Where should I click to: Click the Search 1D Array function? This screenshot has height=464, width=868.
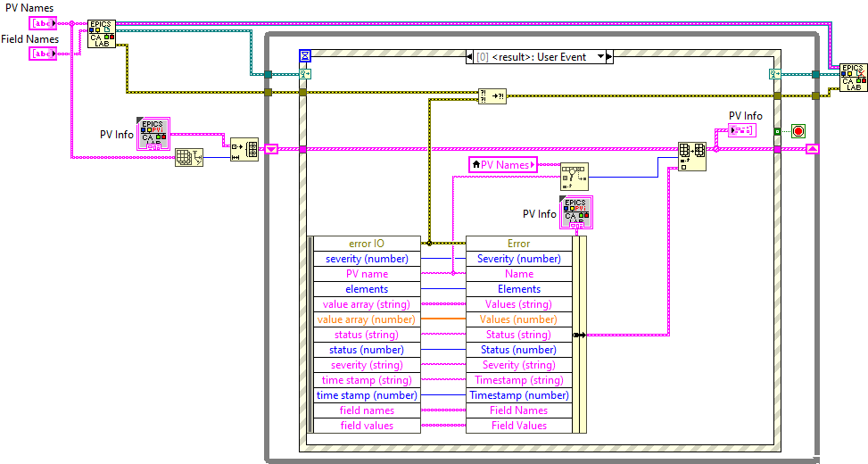575,176
